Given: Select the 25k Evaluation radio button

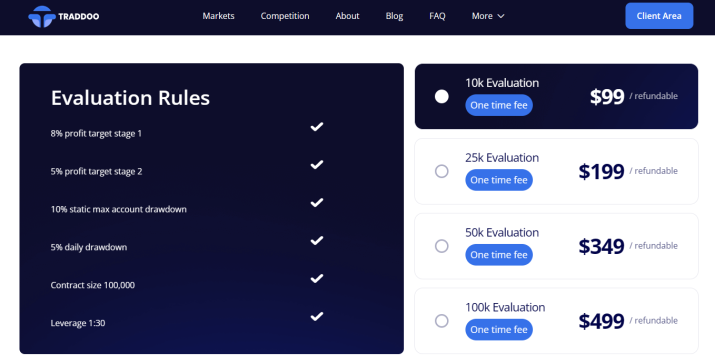Looking at the screenshot, I should click(x=441, y=171).
